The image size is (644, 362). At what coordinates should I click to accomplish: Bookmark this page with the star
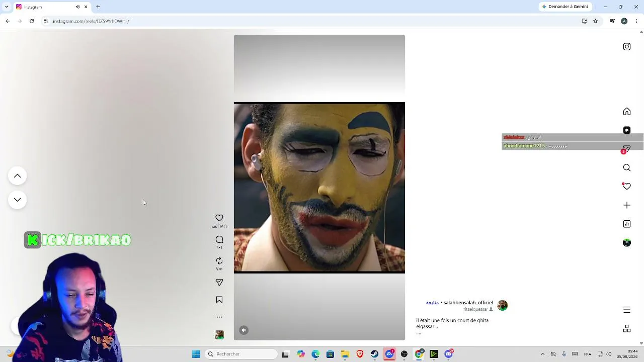click(x=595, y=21)
